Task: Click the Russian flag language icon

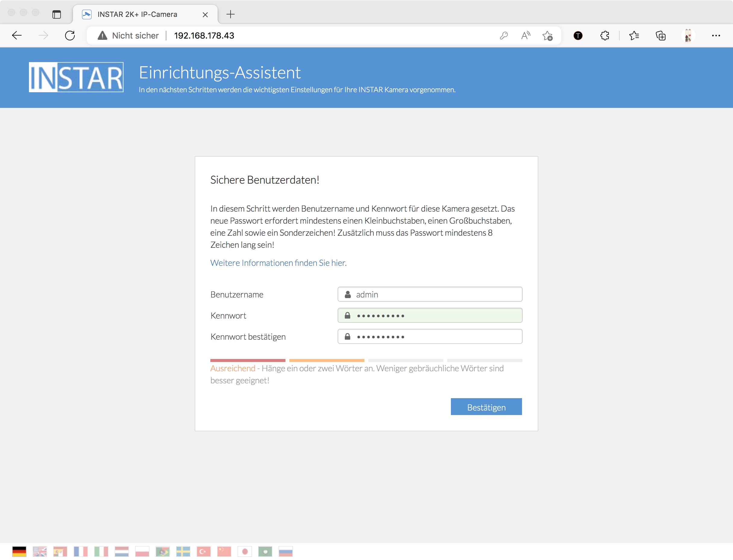Action: [286, 551]
